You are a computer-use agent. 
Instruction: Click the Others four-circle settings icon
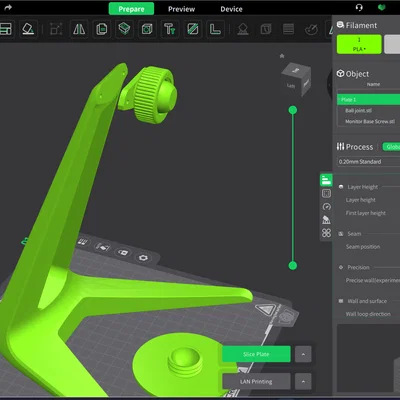click(x=326, y=233)
